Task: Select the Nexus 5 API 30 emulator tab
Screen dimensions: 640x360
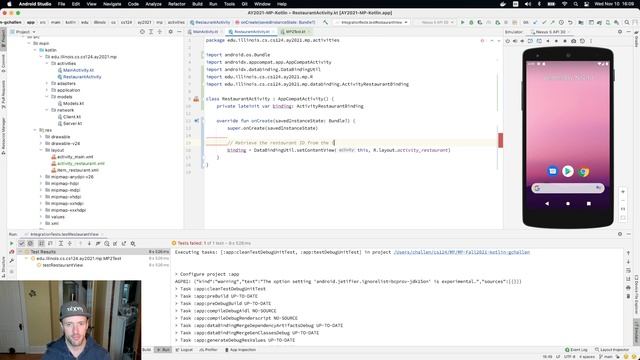Action: (x=550, y=31)
